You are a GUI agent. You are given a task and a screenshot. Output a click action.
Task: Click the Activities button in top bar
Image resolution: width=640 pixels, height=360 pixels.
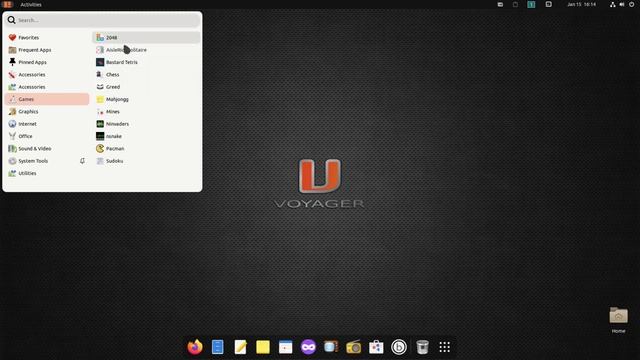click(x=31, y=4)
